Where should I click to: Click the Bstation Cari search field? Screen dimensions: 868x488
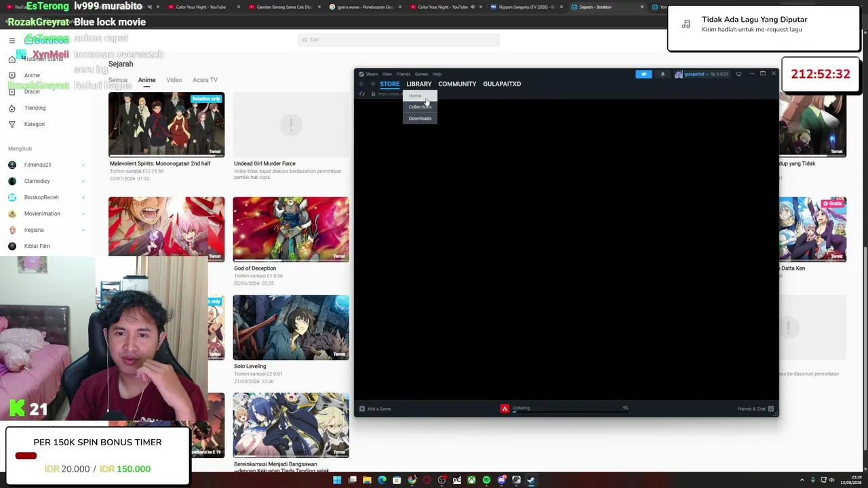tap(398, 40)
